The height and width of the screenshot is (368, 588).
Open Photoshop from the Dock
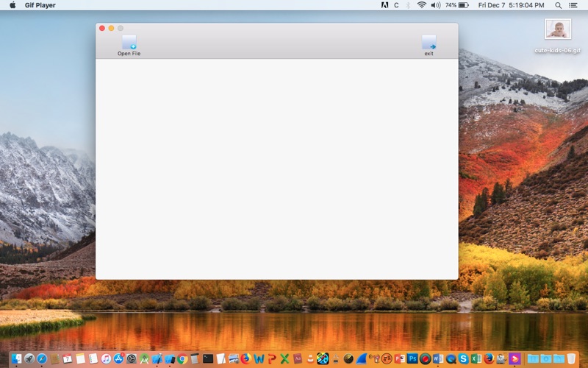[x=412, y=358]
